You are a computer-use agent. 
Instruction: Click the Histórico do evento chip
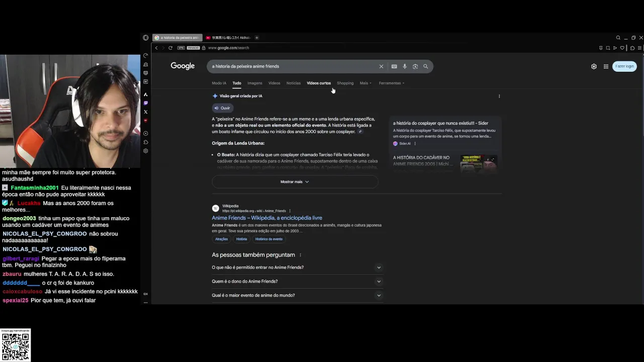coord(269,239)
